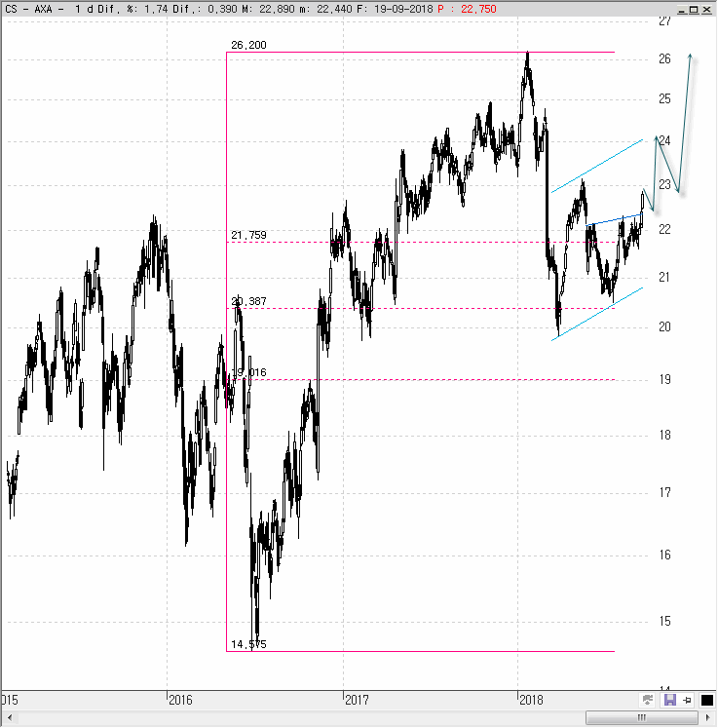Click the 20,387 retracement label
Screen dimensions: 718x728
[248, 301]
